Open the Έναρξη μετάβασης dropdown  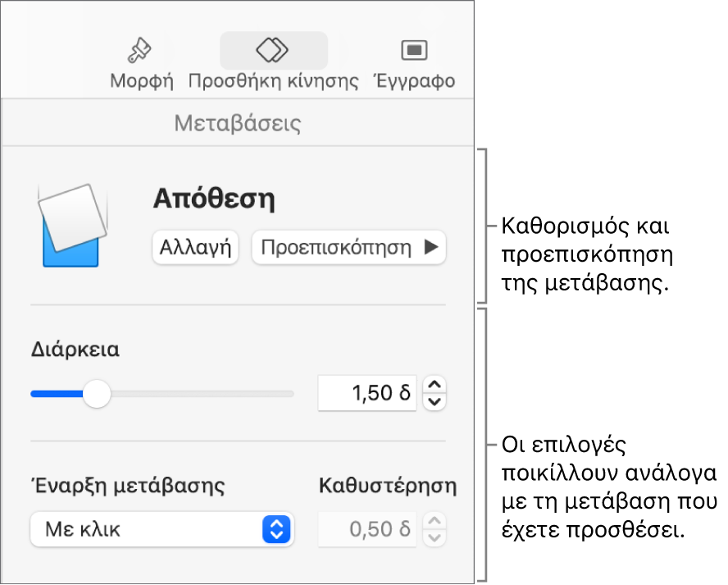click(x=162, y=530)
